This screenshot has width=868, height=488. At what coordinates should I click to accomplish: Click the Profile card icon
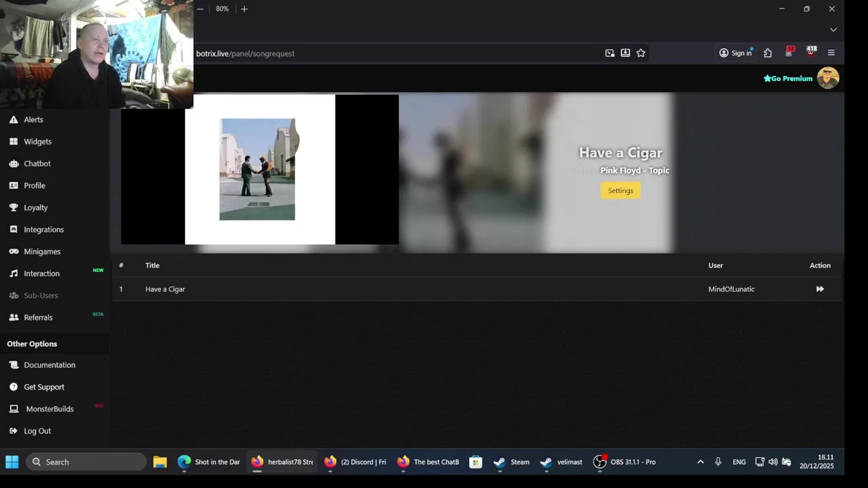14,185
